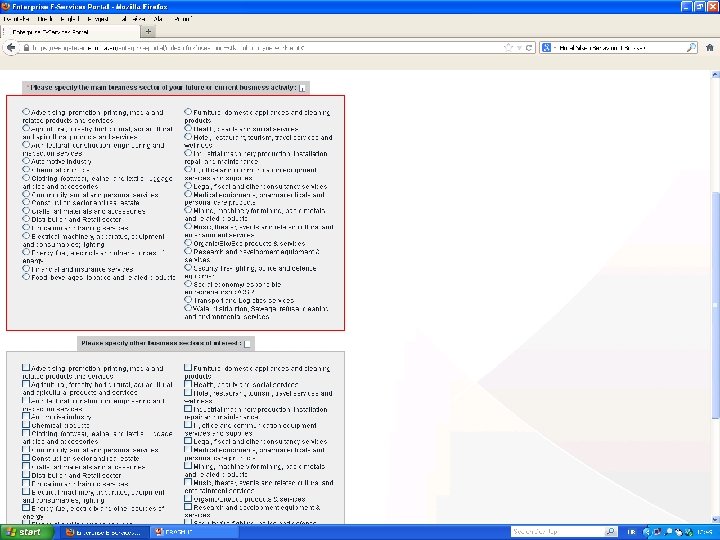This screenshot has width=720, height=540.
Task: Select Hotel, restaurant, tourism radio as main sector
Action: pos(188,137)
